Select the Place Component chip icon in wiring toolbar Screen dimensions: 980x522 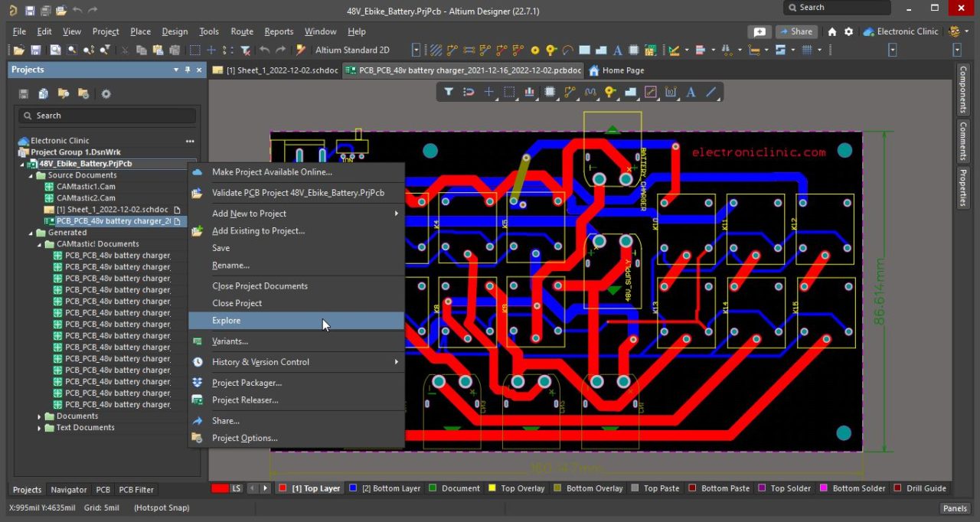[x=634, y=50]
